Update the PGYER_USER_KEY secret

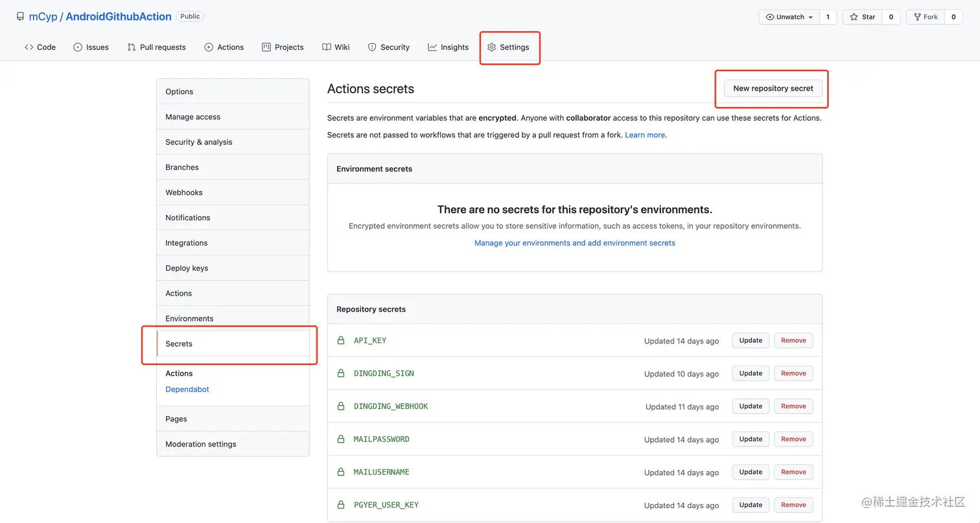click(x=751, y=505)
